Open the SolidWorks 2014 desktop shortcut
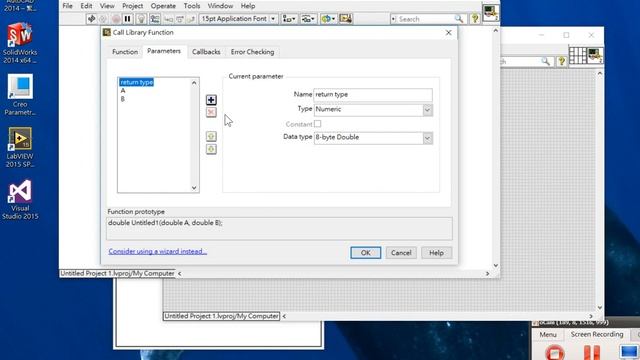The width and height of the screenshot is (640, 360). click(20, 43)
